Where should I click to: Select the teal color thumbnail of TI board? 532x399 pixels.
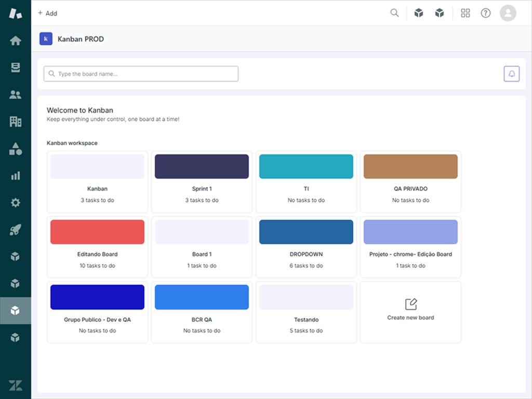pos(305,166)
